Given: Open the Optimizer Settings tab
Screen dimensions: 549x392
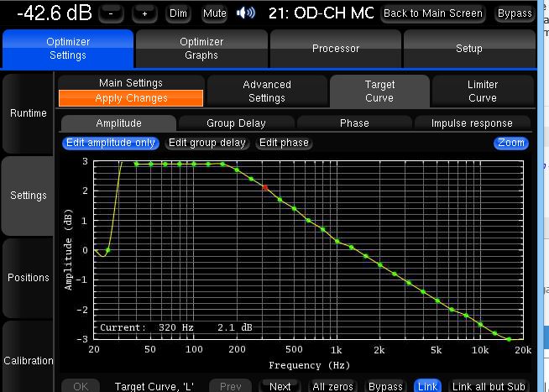Looking at the screenshot, I should 68,49.
